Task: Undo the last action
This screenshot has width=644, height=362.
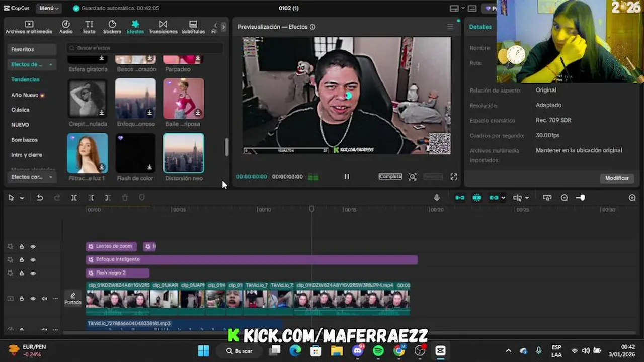Action: click(40, 198)
